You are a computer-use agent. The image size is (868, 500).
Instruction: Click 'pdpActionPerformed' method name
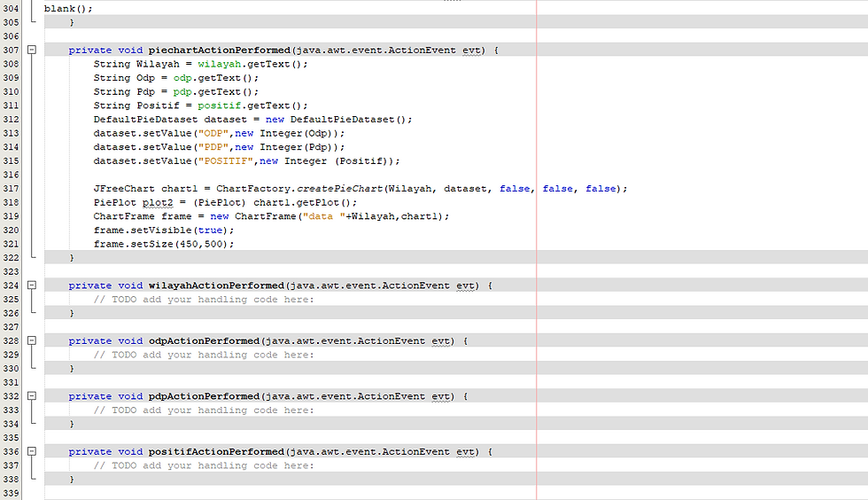[204, 396]
